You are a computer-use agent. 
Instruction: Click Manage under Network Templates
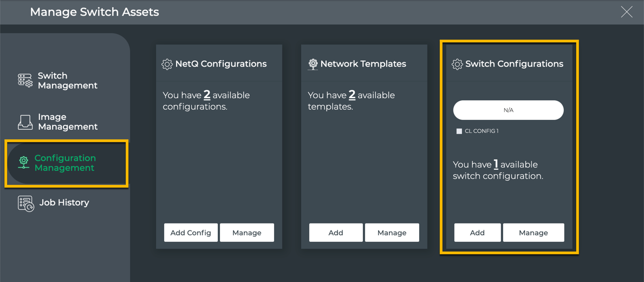tap(392, 233)
